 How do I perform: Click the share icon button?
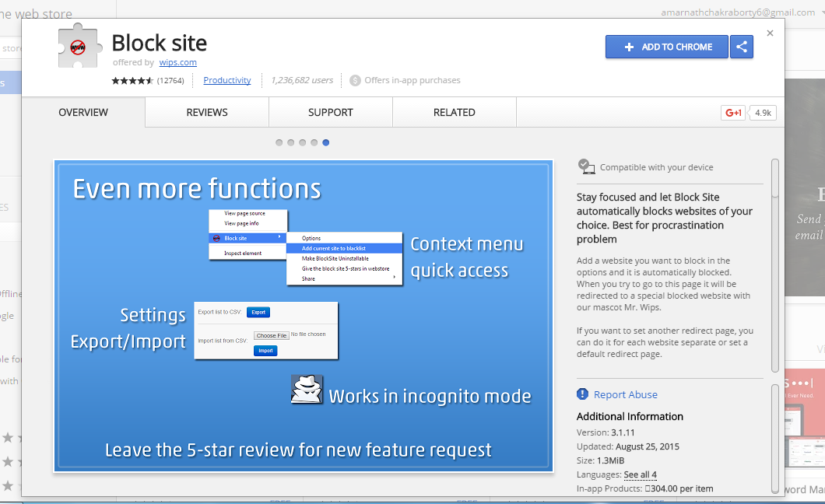[742, 47]
